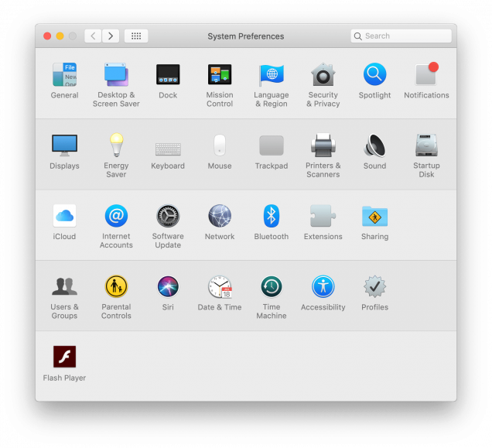
Task: Click the magnifying glass in Search field
Action: tap(358, 36)
